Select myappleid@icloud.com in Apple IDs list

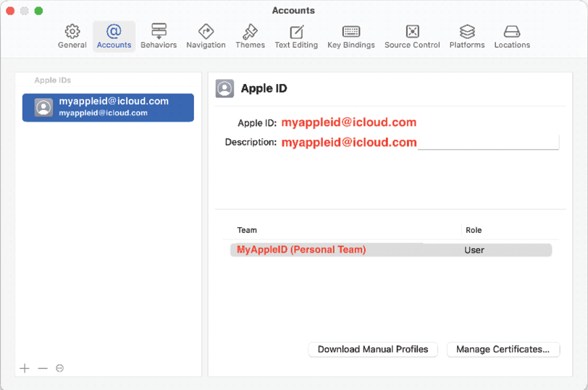[x=108, y=108]
